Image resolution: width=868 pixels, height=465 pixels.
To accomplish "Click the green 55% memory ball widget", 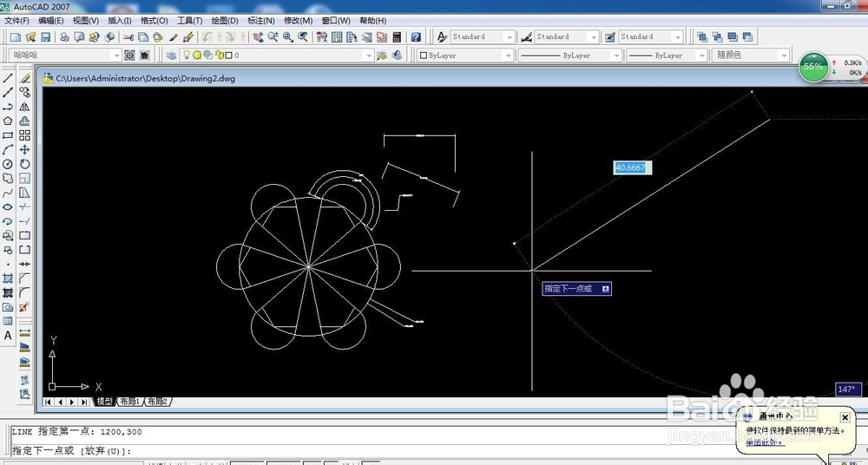I will tap(813, 67).
